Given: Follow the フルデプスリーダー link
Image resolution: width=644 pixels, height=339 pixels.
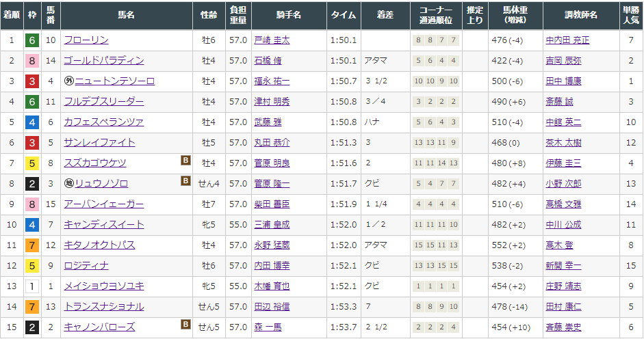Looking at the screenshot, I should click(x=104, y=102).
